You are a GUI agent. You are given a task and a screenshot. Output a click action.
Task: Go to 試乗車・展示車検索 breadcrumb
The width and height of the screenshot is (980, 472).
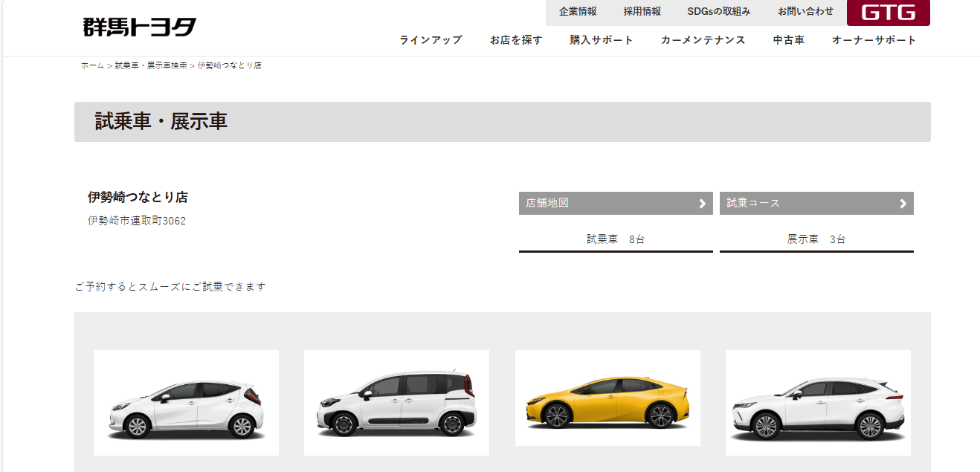pos(151,66)
